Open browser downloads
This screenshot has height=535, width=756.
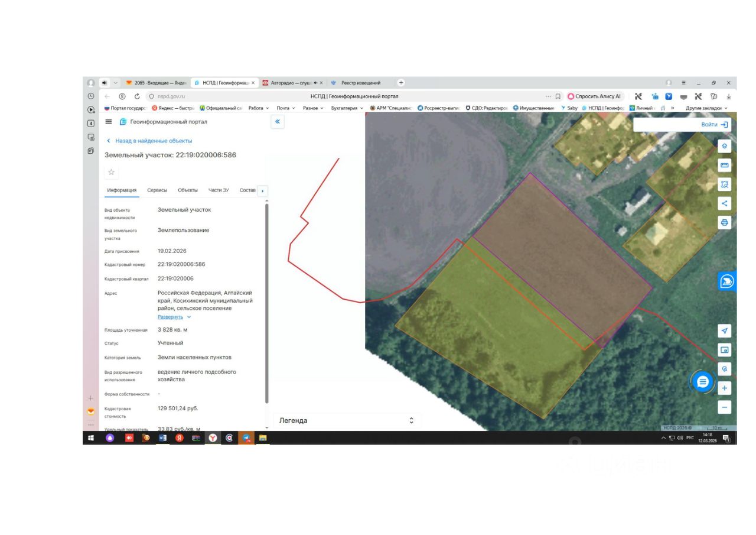coord(728,96)
